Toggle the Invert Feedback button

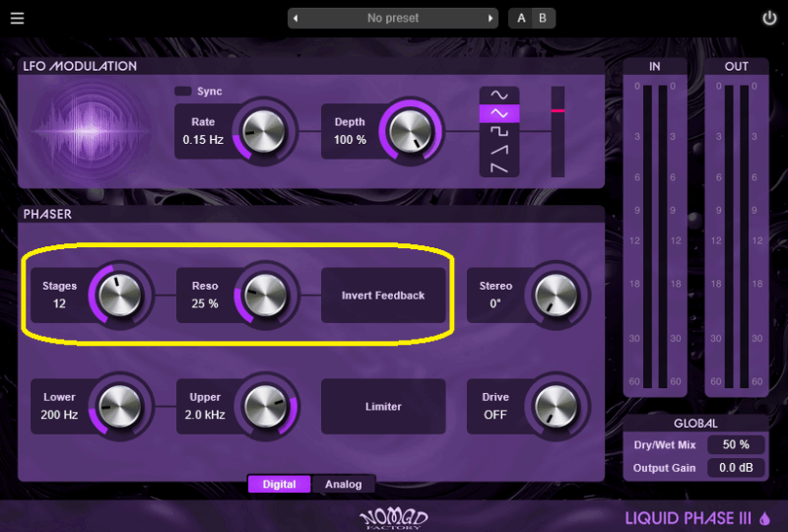[x=383, y=296]
